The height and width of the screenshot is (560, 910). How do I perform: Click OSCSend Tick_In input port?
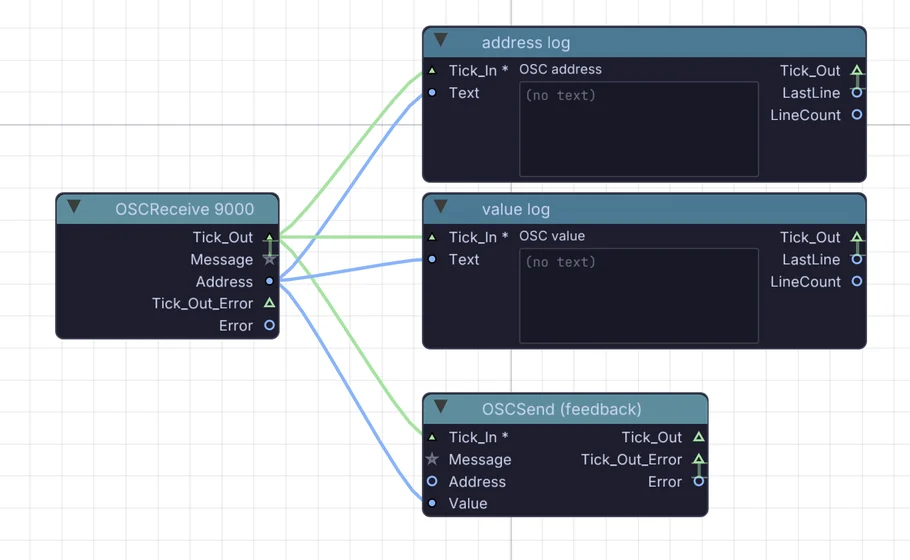coord(432,437)
